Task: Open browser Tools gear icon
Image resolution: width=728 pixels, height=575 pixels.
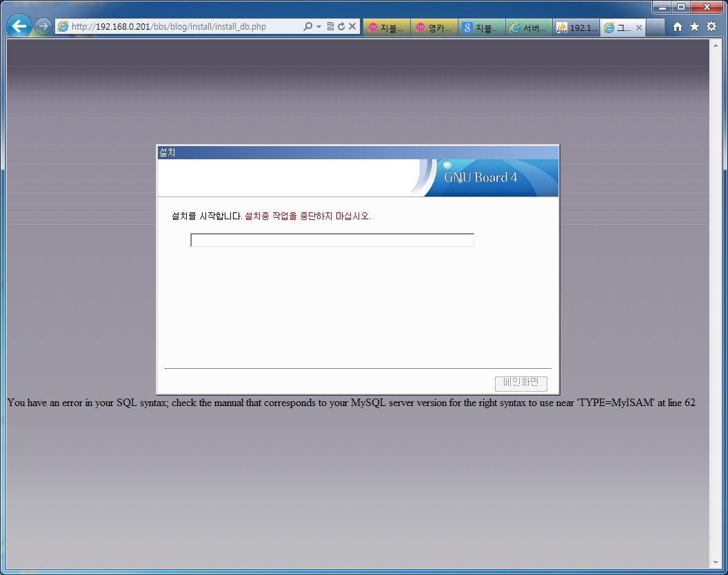Action: click(x=711, y=26)
